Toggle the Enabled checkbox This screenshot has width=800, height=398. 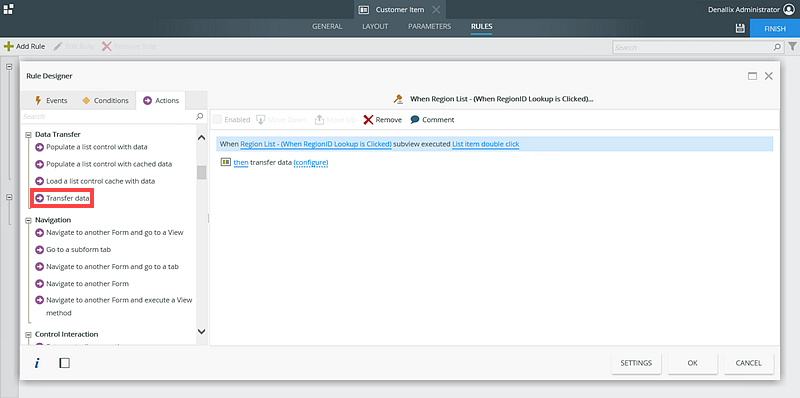[x=217, y=120]
